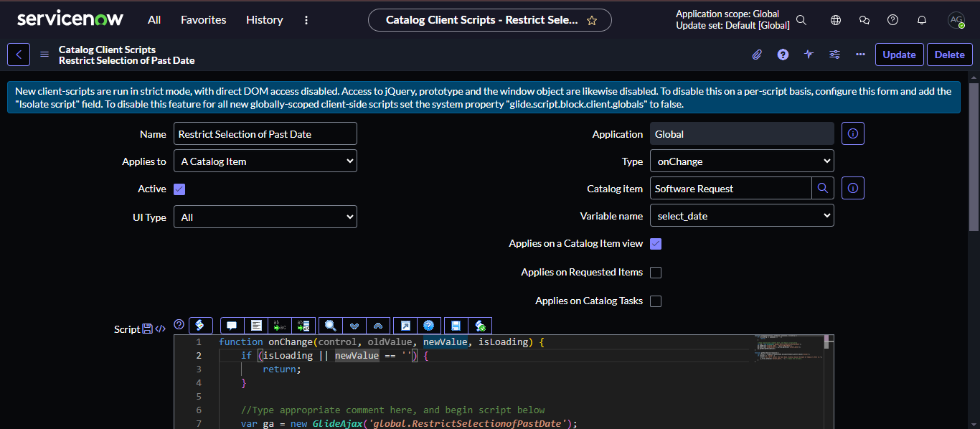
Task: Toggle comment using the speech bubble button
Action: (232, 326)
